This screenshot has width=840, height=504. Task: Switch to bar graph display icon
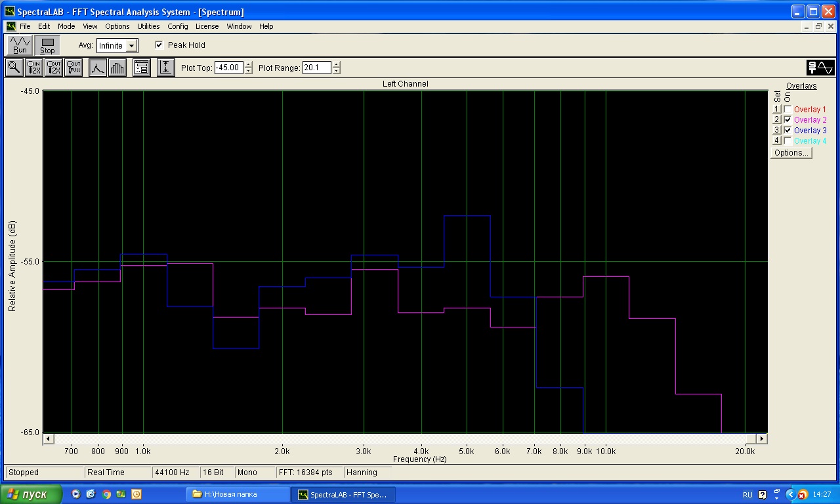pos(117,68)
